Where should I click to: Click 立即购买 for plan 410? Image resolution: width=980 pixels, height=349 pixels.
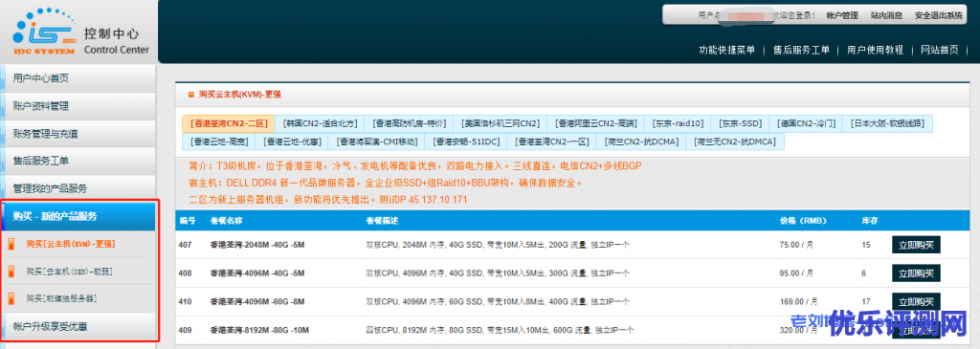pos(916,301)
